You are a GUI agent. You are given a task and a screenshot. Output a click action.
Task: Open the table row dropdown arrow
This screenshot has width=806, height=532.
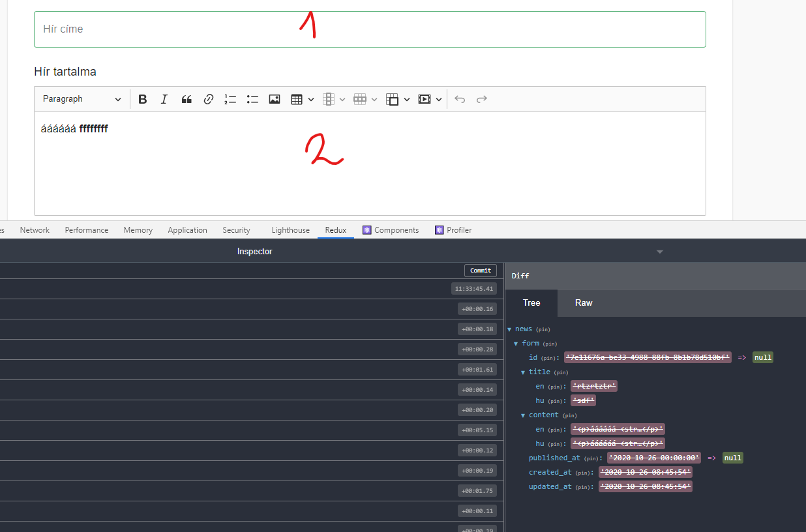(374, 99)
